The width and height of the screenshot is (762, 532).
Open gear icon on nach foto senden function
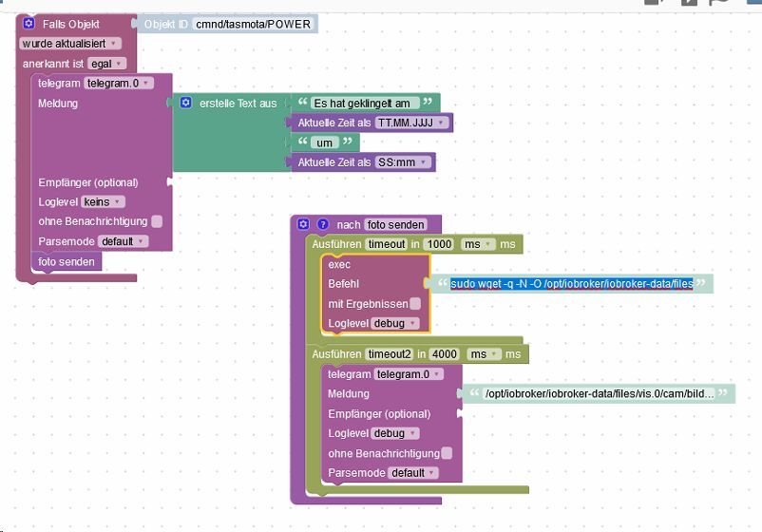[303, 224]
